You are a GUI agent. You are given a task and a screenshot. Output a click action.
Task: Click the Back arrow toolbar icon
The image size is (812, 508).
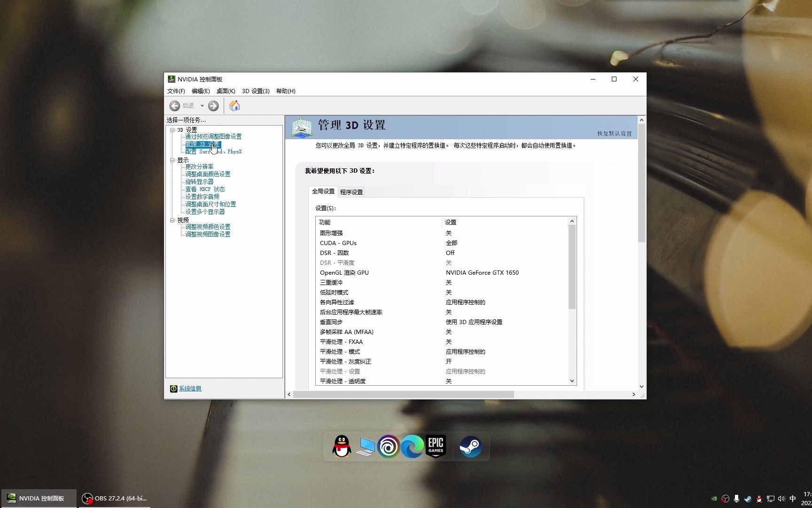[x=175, y=106]
